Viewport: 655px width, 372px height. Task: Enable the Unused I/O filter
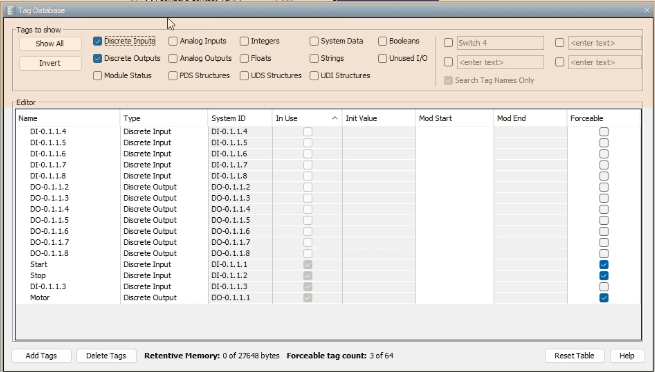(383, 58)
